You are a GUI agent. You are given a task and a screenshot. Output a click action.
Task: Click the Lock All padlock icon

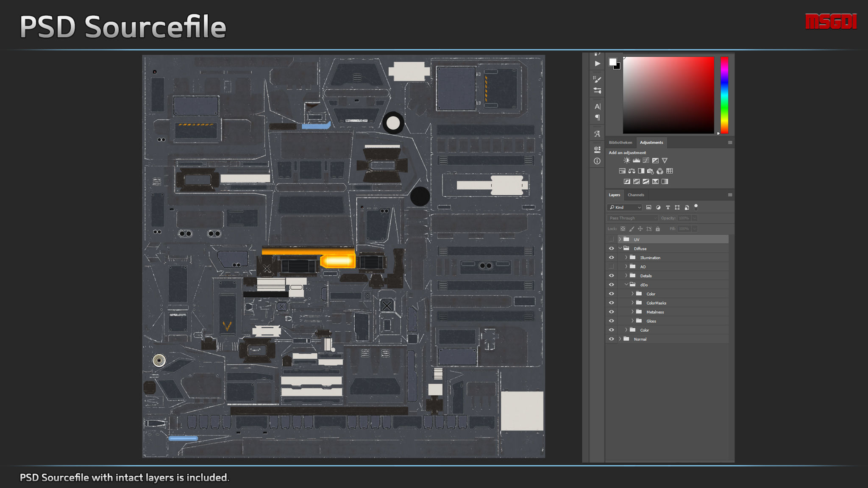pyautogui.click(x=658, y=229)
